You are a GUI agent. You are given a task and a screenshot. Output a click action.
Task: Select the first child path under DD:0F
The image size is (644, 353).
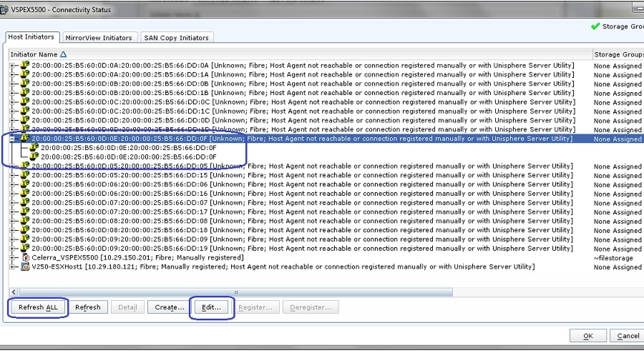129,148
